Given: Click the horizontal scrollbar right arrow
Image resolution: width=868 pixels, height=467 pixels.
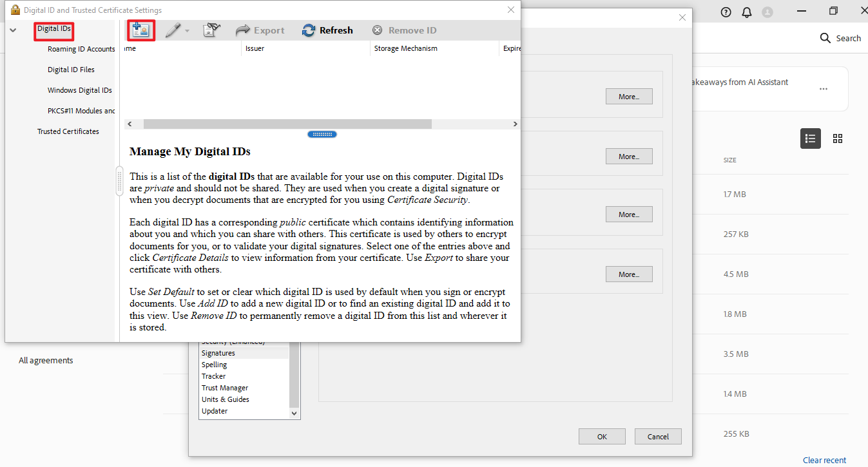Looking at the screenshot, I should pyautogui.click(x=514, y=124).
